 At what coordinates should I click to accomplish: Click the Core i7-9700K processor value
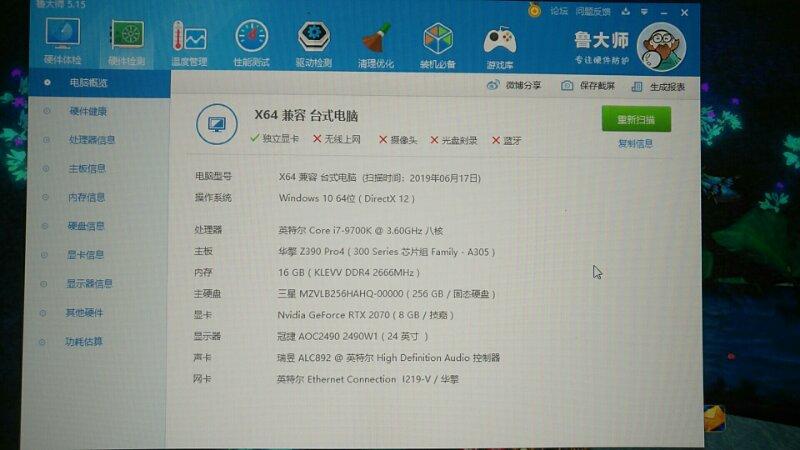coord(360,230)
